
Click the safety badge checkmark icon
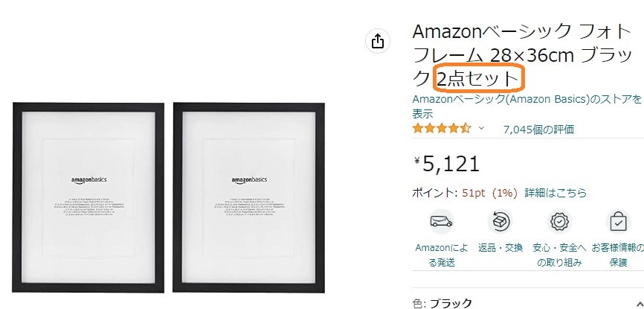[x=559, y=222]
